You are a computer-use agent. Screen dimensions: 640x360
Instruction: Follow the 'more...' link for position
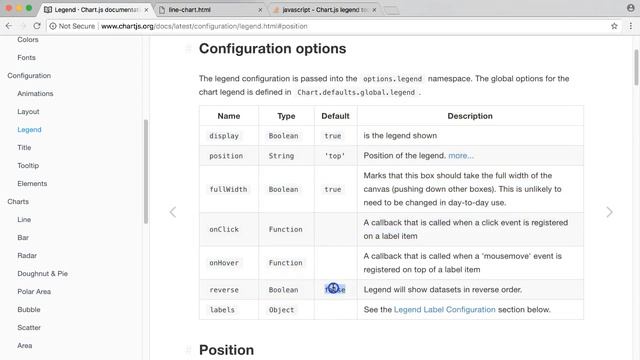[x=461, y=156]
